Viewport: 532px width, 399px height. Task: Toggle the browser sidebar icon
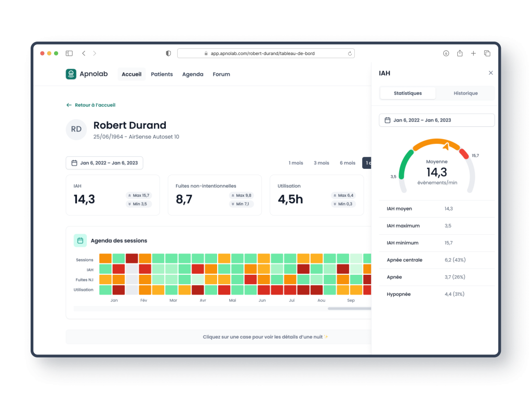click(x=69, y=54)
